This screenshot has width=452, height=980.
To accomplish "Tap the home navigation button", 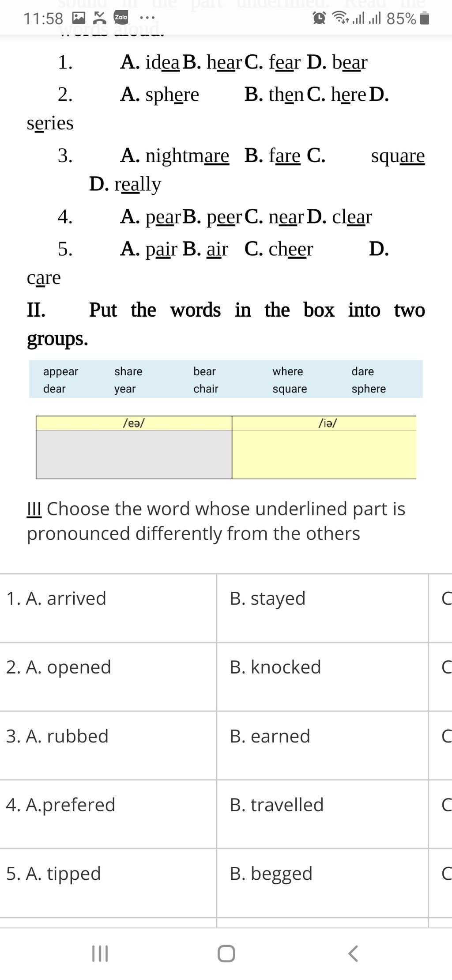I will 226,953.
